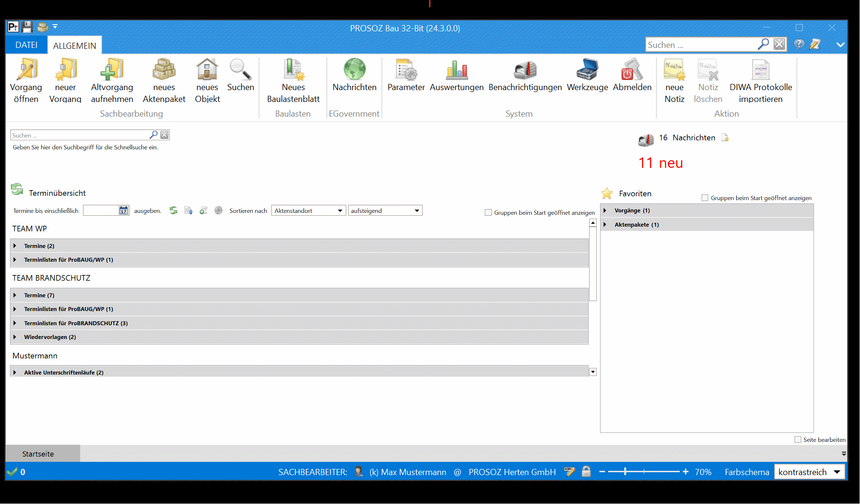Click the green checkmark in status bar
Screen dimensions: 860x504
[12, 472]
